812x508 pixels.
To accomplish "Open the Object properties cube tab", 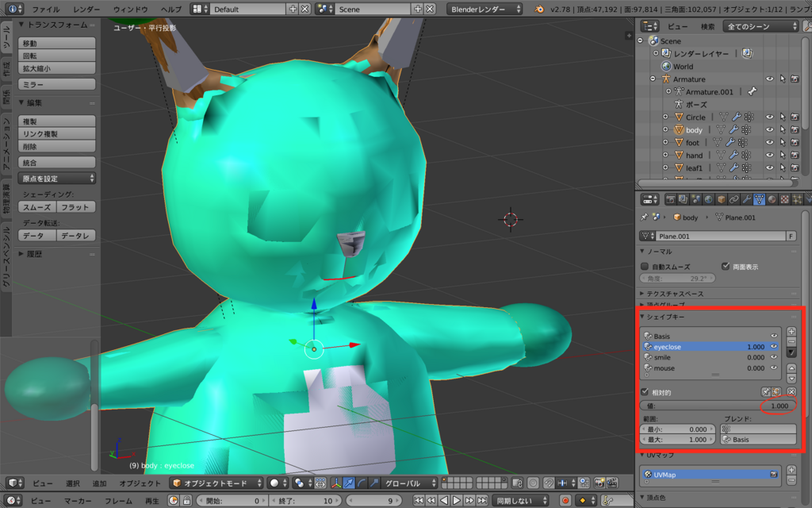I will tap(722, 199).
